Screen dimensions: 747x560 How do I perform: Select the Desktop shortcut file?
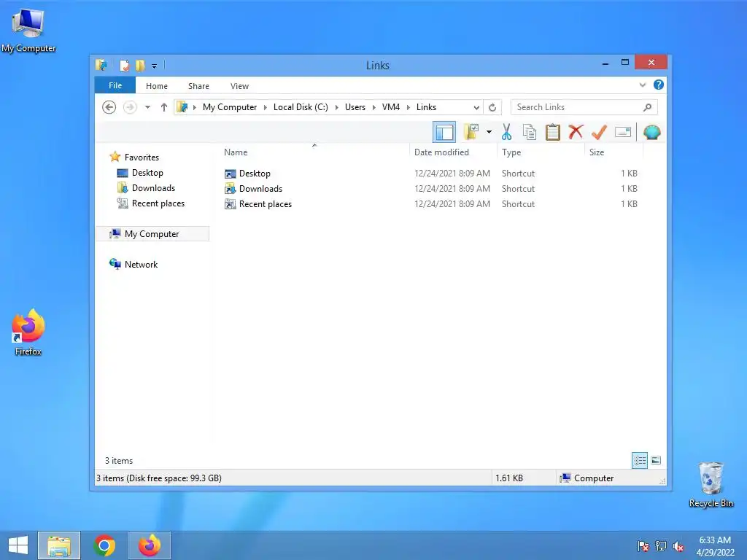coord(255,174)
